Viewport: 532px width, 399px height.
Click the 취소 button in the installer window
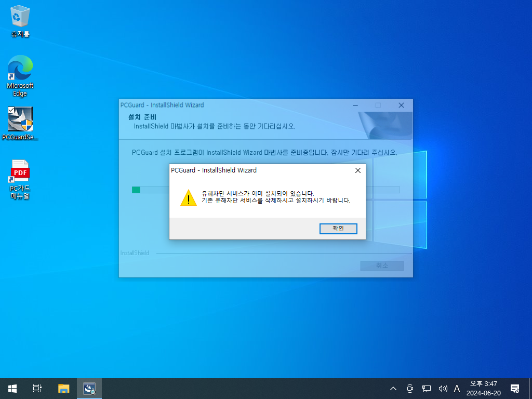click(x=382, y=265)
